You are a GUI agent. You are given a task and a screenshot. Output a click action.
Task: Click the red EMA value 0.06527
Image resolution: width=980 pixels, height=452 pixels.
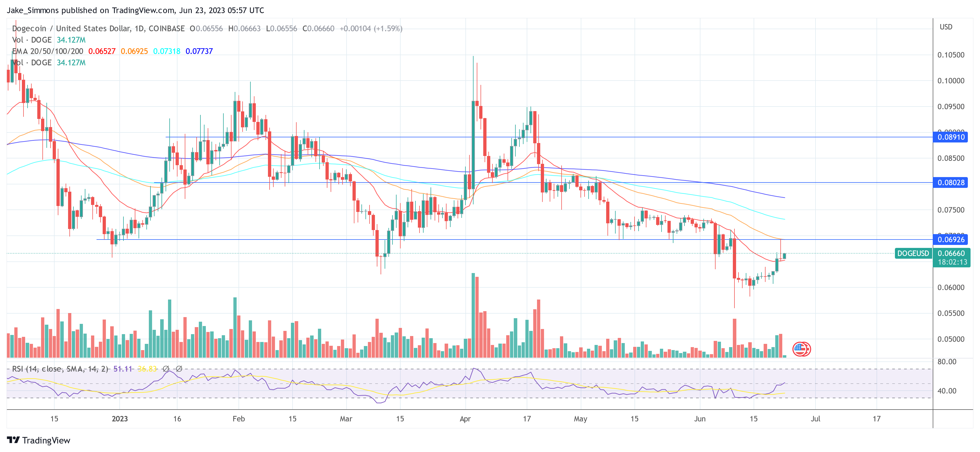tap(102, 51)
